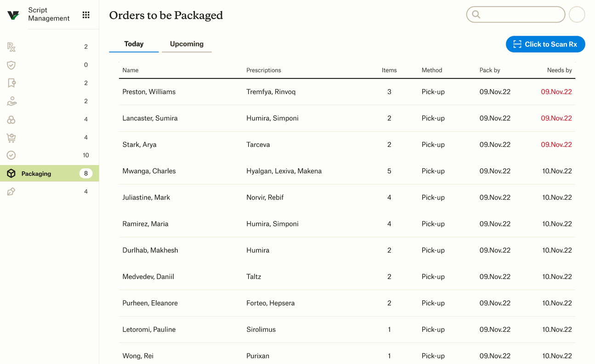Click the red Needs by date for Stark

click(556, 145)
